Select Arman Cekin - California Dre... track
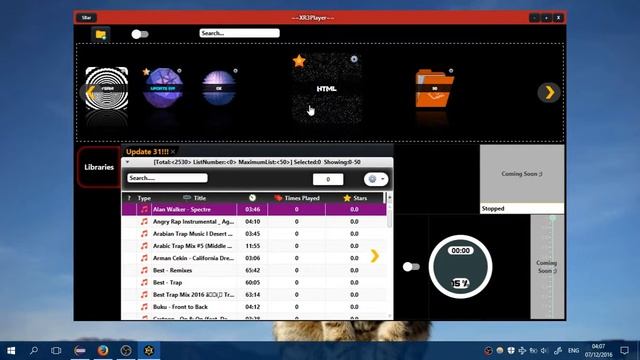 tap(254, 258)
